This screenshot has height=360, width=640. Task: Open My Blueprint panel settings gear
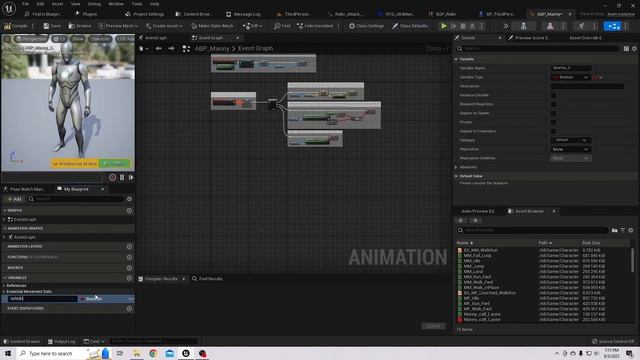(129, 199)
